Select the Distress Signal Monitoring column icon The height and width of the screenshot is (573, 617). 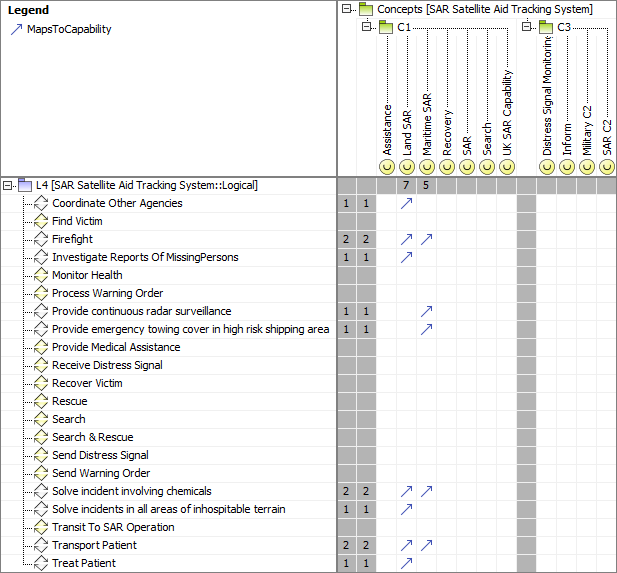click(x=547, y=167)
